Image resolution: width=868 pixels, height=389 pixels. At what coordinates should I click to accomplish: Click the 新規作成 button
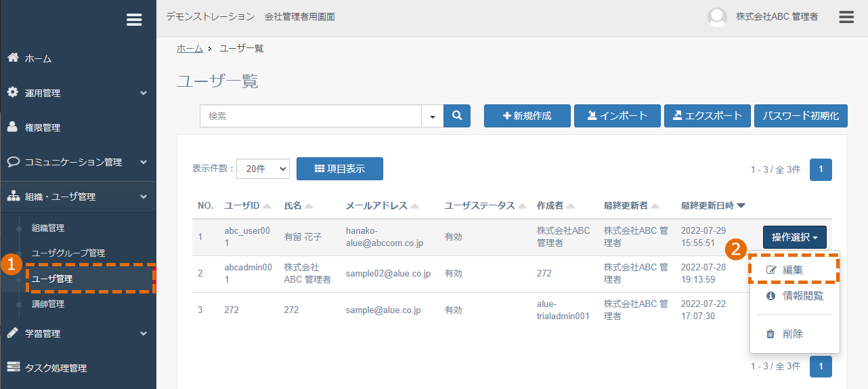coord(527,116)
